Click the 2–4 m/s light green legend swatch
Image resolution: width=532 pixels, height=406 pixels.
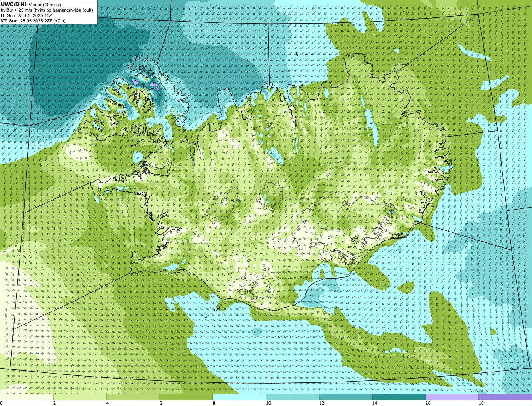coord(80,397)
